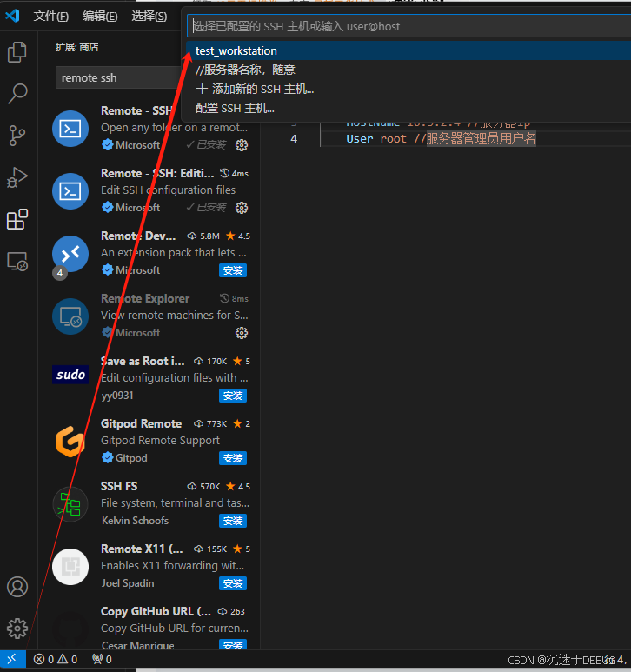Screen dimensions: 631x672
Task: Click the yy0931 publisher name
Action: 117,396
